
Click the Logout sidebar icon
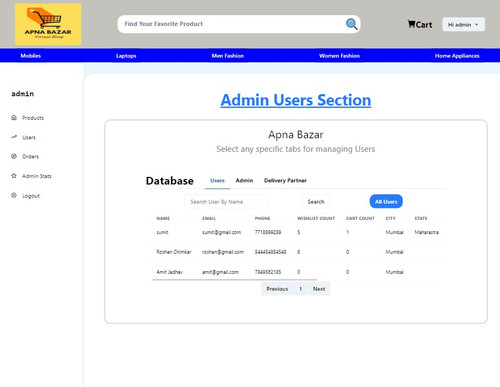14,195
